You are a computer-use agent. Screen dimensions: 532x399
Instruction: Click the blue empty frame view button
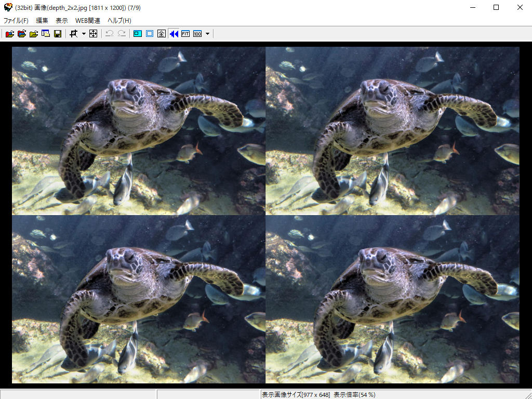[x=150, y=34]
